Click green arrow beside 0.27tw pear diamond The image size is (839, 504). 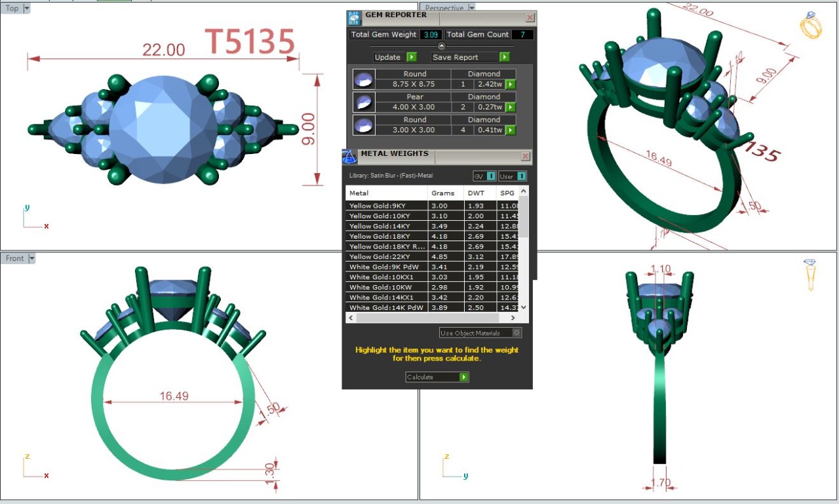coord(510,107)
